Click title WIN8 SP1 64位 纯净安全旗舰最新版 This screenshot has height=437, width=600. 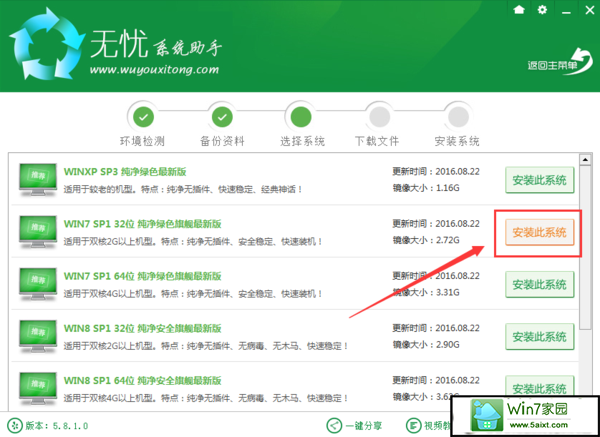point(142,381)
